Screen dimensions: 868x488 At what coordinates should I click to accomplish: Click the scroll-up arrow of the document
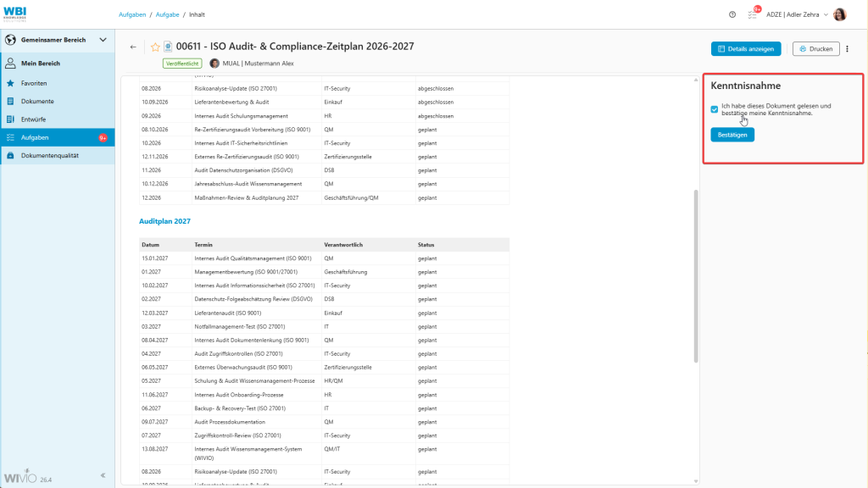(696, 80)
